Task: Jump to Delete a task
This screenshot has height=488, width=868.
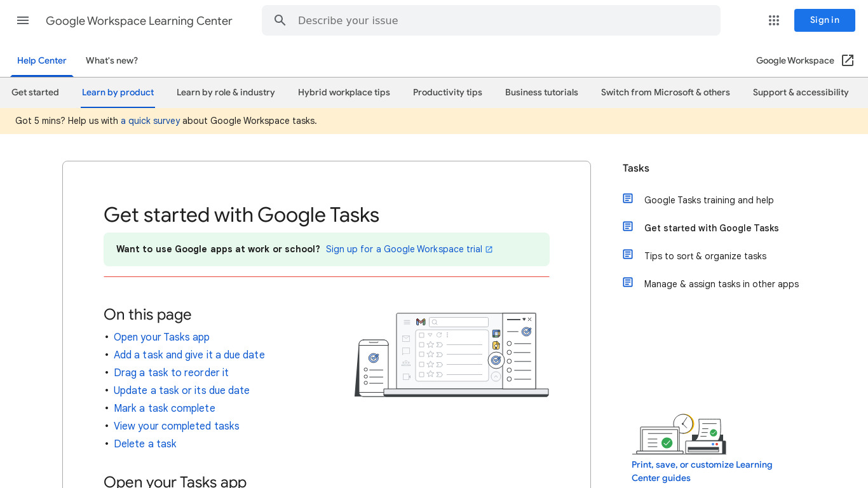Action: (145, 444)
